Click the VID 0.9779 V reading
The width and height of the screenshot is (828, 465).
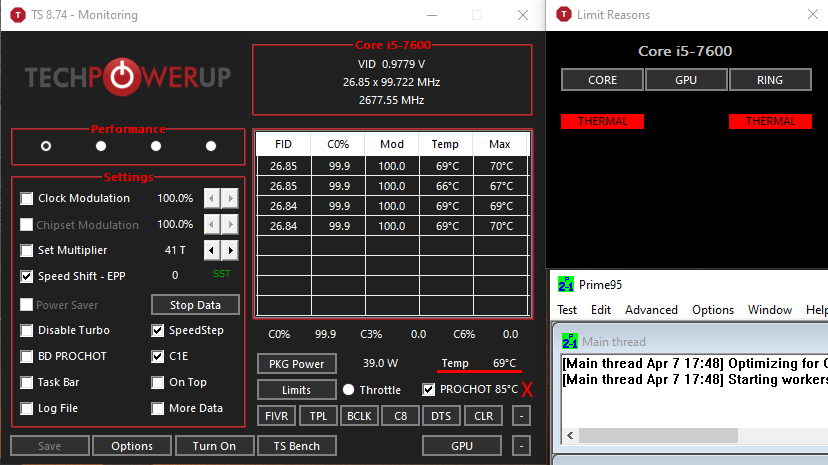click(x=391, y=64)
